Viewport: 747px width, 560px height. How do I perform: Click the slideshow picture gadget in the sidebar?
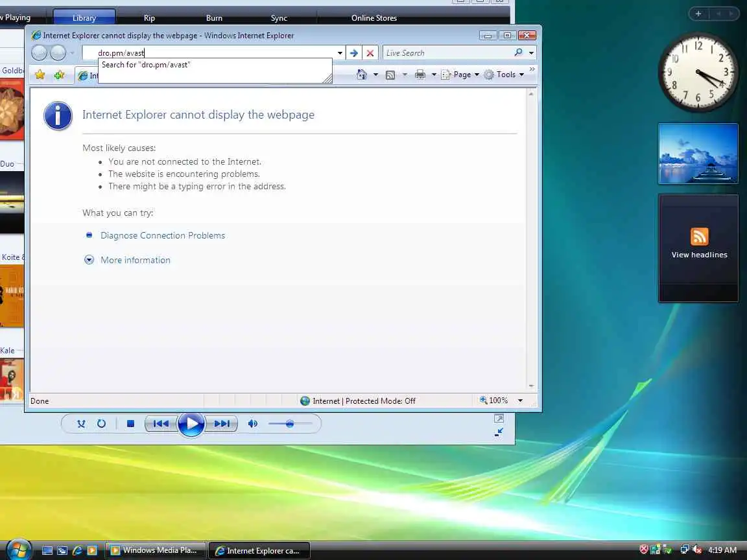pyautogui.click(x=698, y=154)
